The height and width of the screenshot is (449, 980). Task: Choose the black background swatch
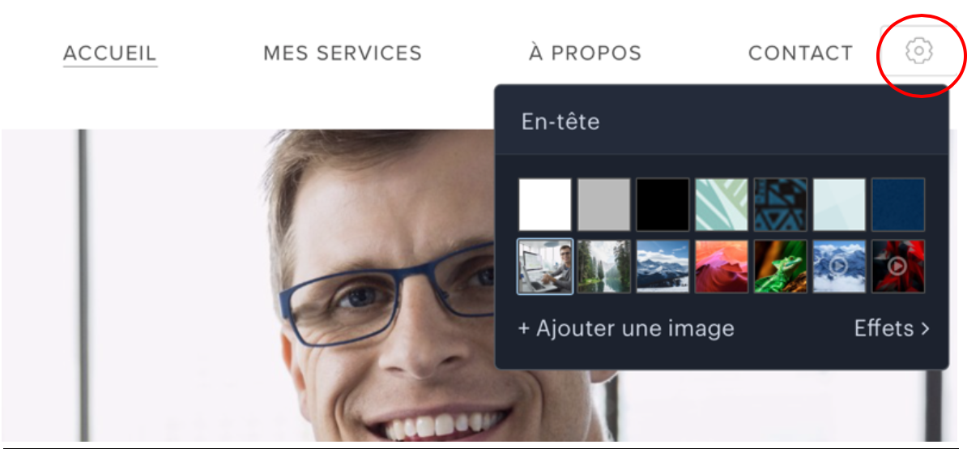(663, 204)
